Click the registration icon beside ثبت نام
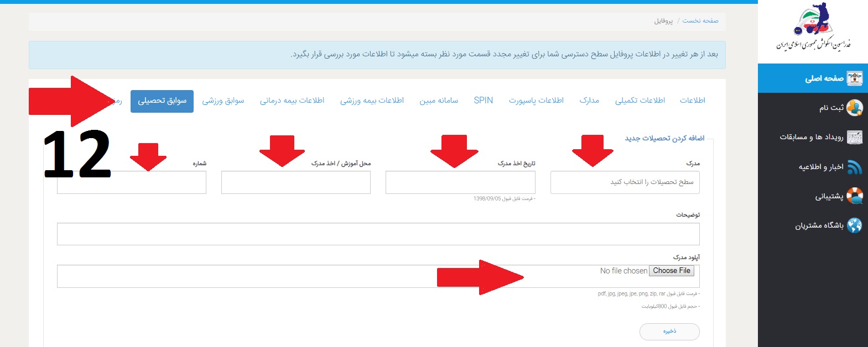The image size is (868, 347). (x=854, y=108)
